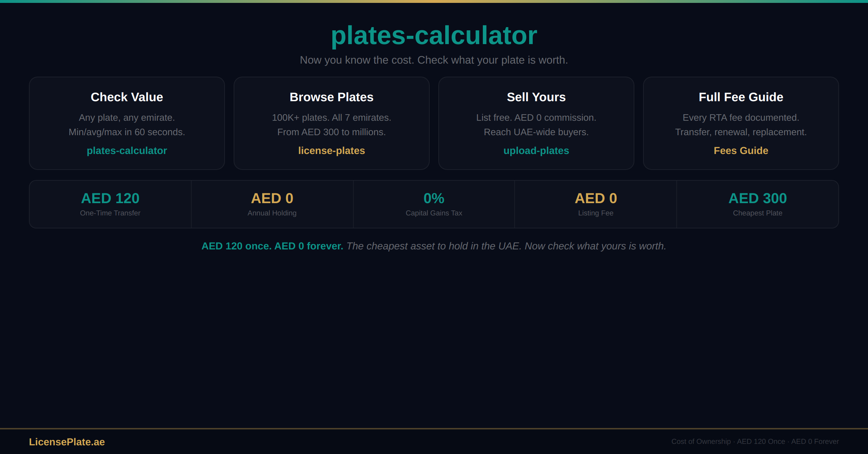Click the AED 120 One-Time Transfer stat
Viewport: 868px width, 454px height.
[110, 204]
